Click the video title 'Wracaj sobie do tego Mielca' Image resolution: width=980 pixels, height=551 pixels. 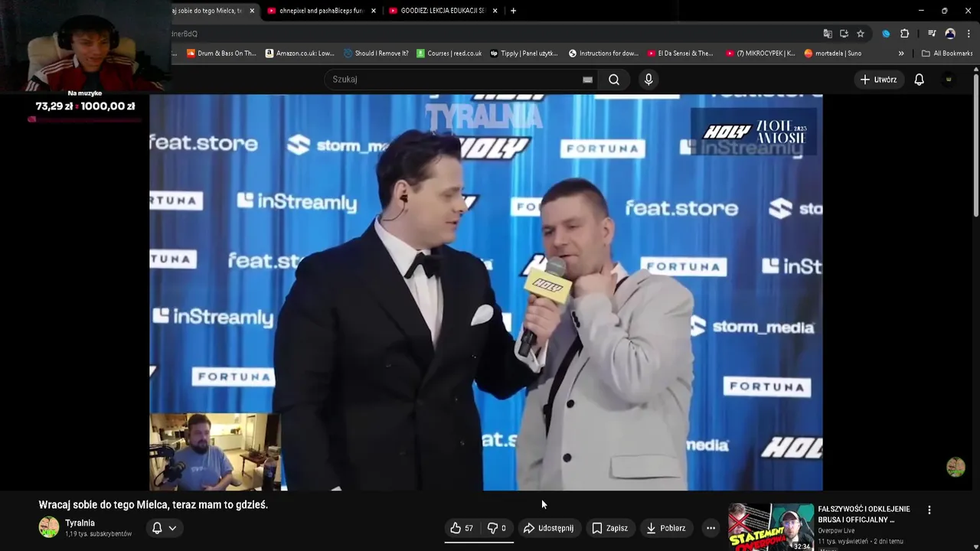(153, 505)
